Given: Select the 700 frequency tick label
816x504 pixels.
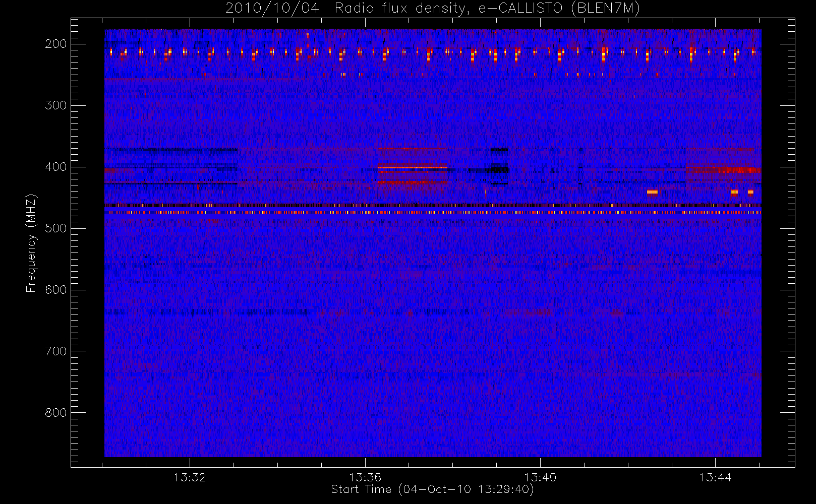Looking at the screenshot, I should point(55,351).
